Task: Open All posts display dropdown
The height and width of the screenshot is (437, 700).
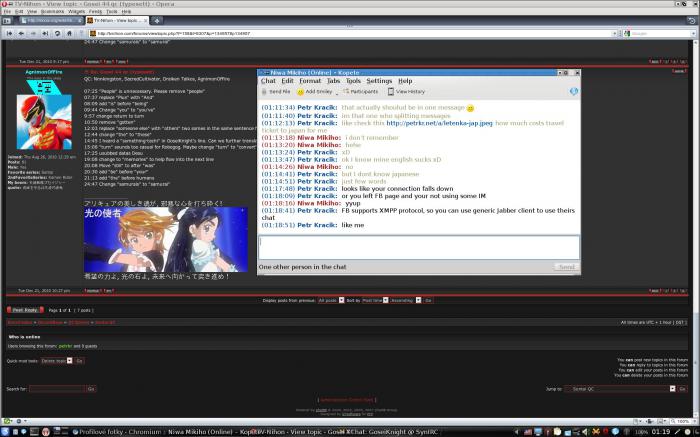Action: pyautogui.click(x=331, y=300)
